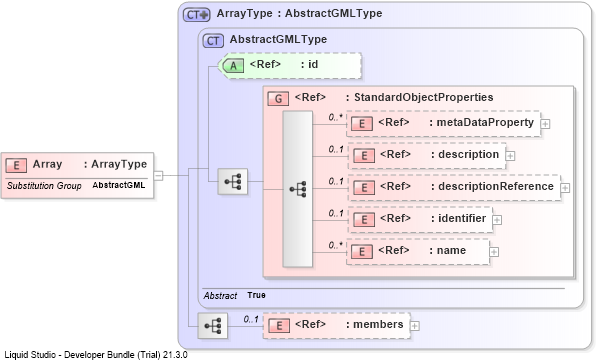Screen dimensions: 596x360
Task: Select the ': descriptionReference' label
Action: point(492,186)
